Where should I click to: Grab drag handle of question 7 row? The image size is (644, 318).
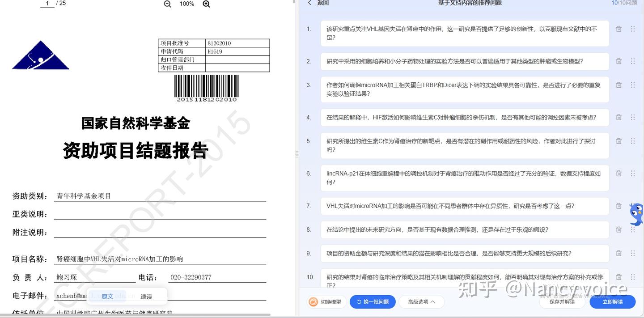point(633,206)
